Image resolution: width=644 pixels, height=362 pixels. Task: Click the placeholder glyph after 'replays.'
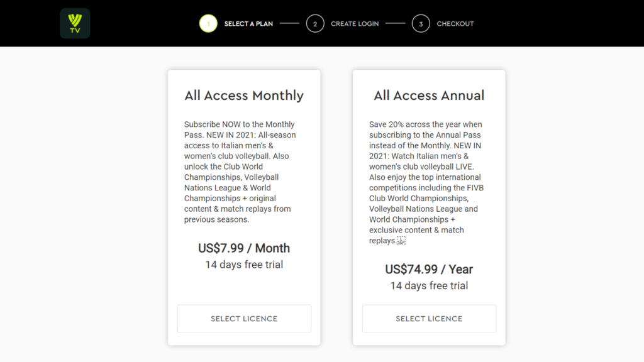pyautogui.click(x=401, y=241)
